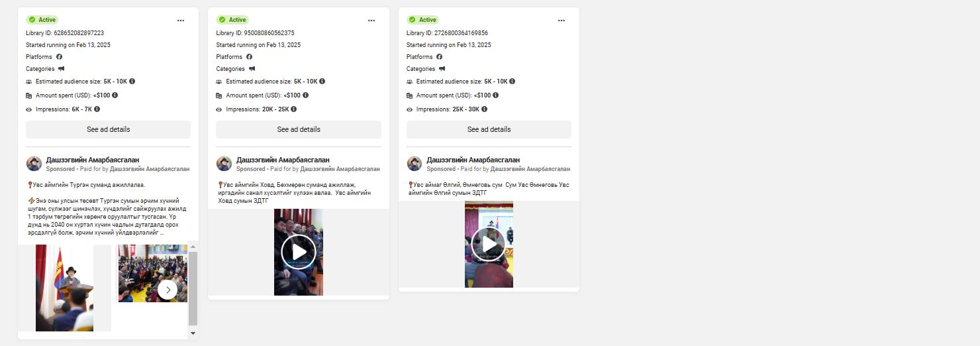980x346 pixels.
Task: Open See ad details for the third ad
Action: point(489,129)
